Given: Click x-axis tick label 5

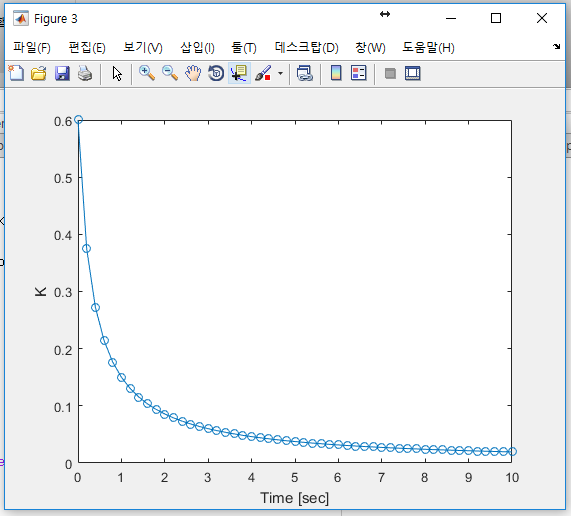Looking at the screenshot, I should [x=294, y=477].
